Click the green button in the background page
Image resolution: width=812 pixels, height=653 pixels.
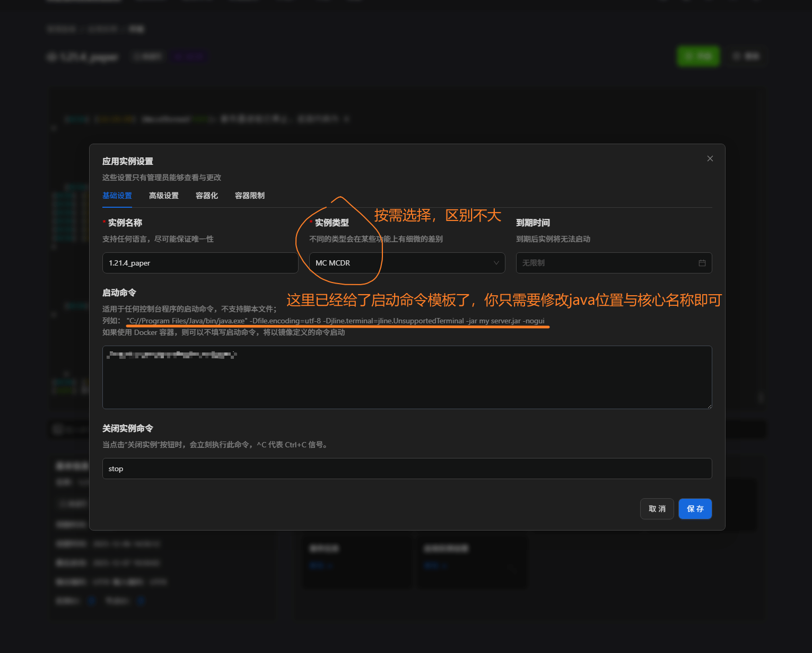point(699,56)
